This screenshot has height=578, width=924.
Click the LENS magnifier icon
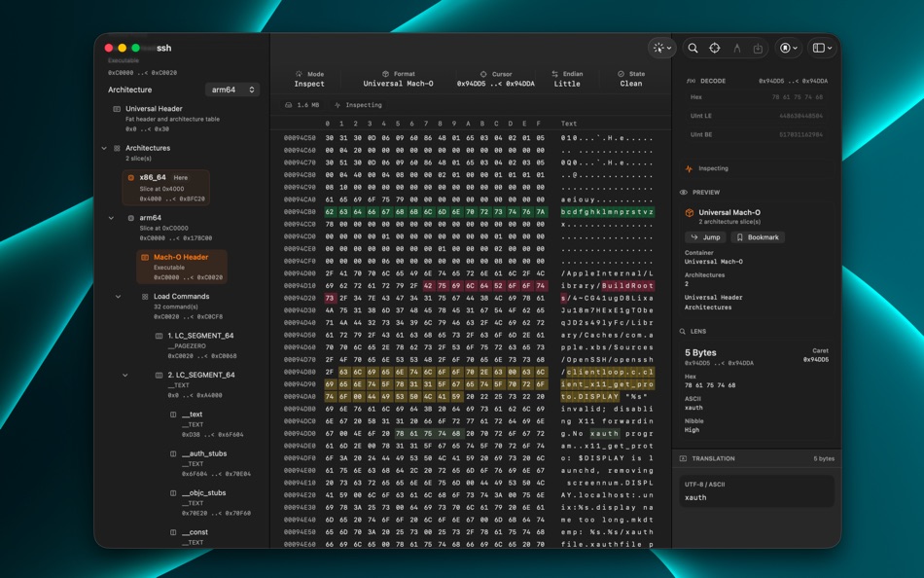(683, 332)
